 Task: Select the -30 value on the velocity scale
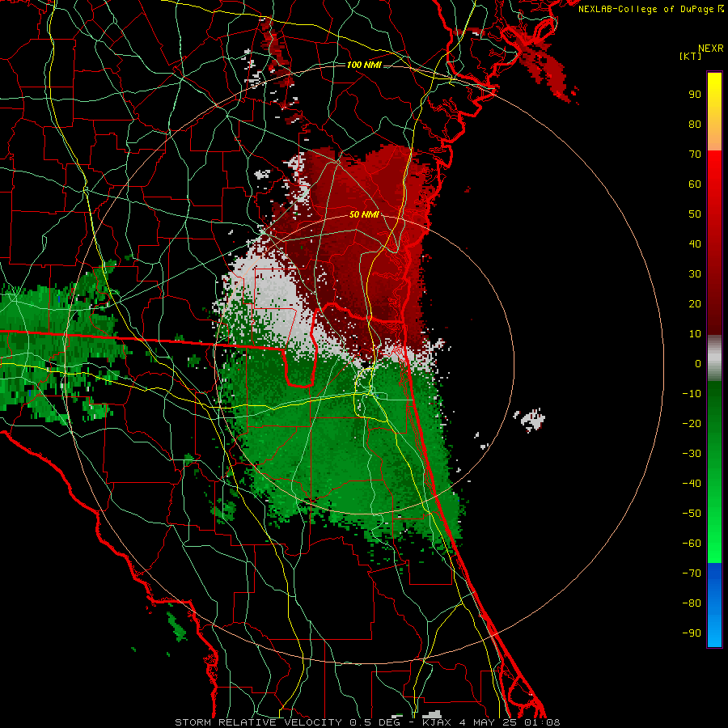pos(692,454)
